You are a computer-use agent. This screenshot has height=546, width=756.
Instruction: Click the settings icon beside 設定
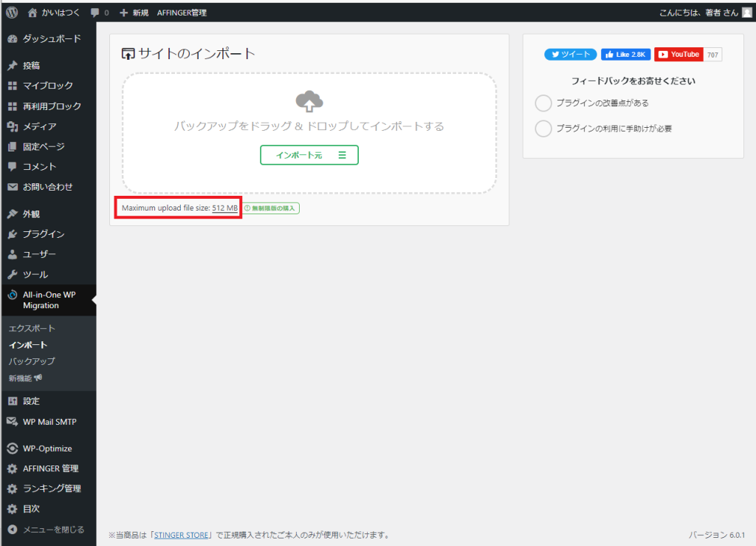[x=13, y=400]
